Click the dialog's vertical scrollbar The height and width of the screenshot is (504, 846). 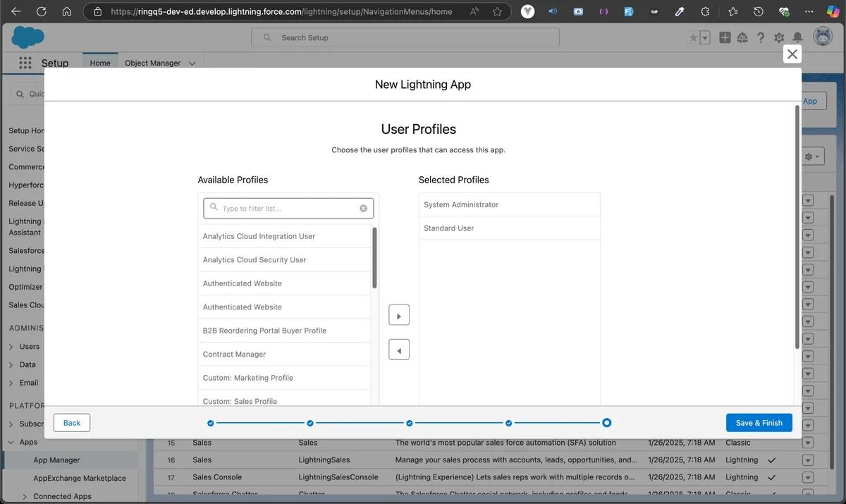point(797,227)
